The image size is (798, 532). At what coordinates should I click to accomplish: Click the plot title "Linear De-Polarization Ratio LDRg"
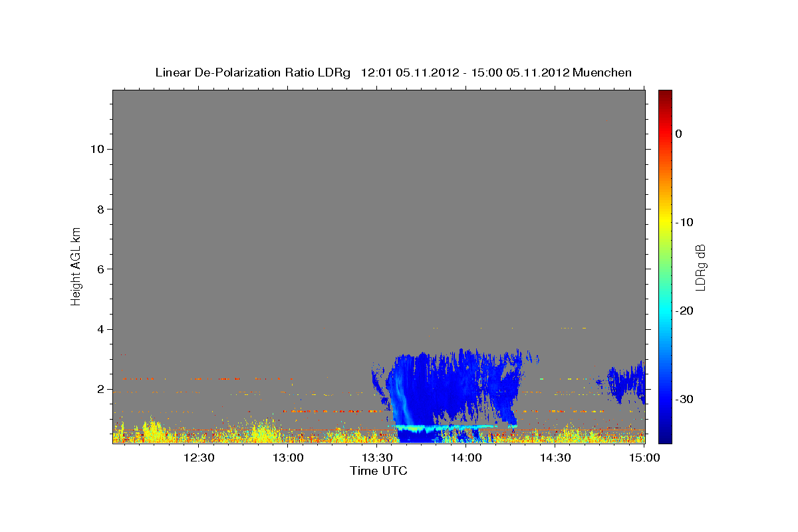252,72
